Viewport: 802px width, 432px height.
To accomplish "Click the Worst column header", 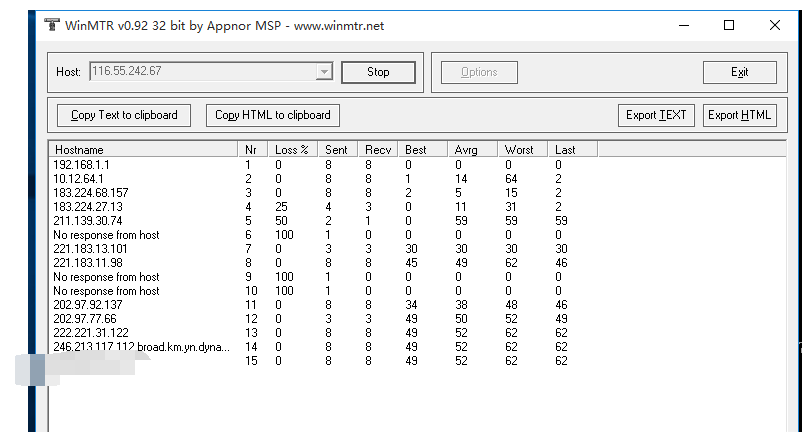I will (523, 150).
